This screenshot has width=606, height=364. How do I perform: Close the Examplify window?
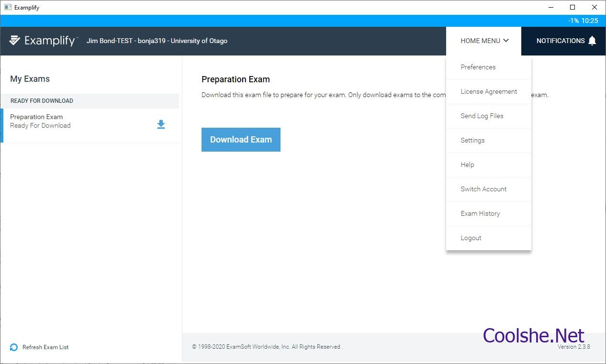tap(595, 7)
